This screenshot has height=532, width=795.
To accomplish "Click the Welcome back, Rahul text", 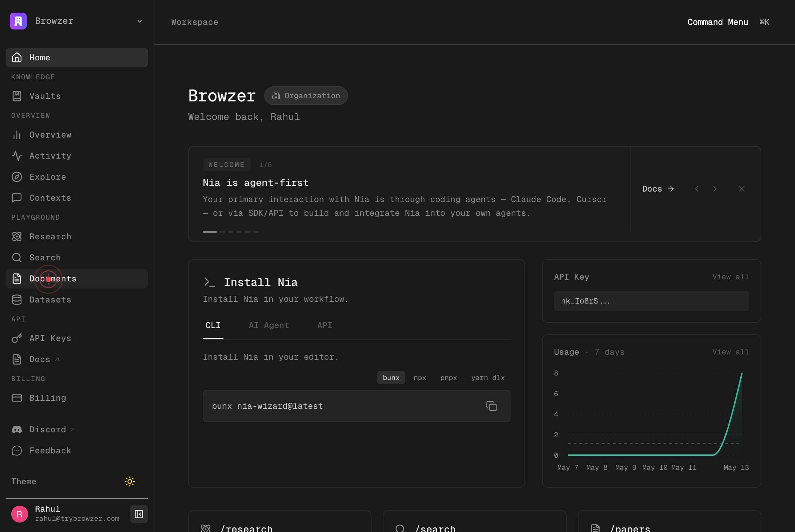I will coord(244,117).
